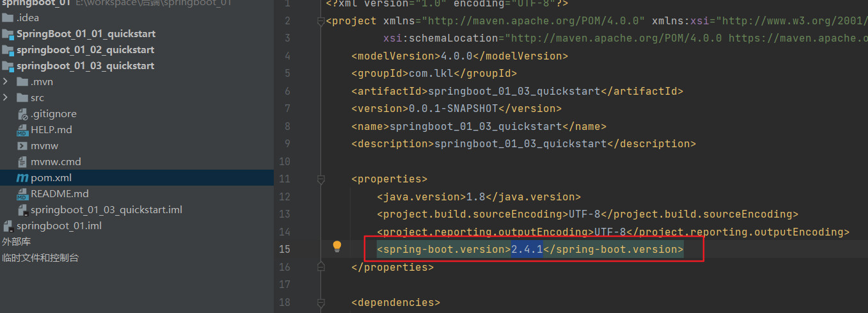Click the closing properties tag

[392, 267]
